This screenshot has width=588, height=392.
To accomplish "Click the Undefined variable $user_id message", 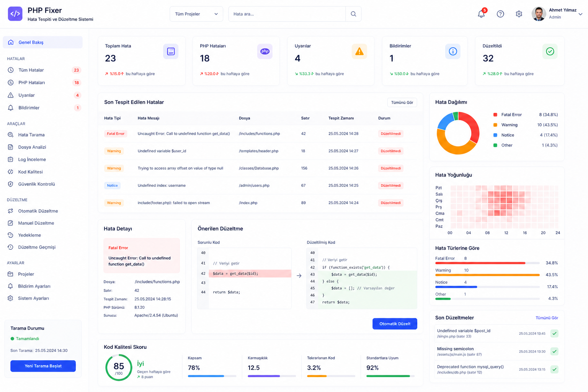I will coord(162,151).
